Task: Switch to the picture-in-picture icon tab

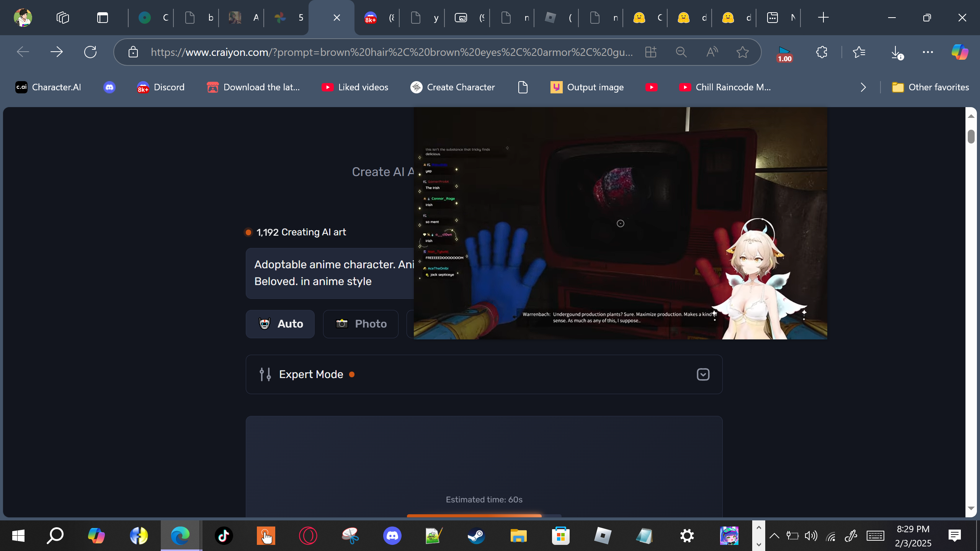Action: (x=467, y=18)
